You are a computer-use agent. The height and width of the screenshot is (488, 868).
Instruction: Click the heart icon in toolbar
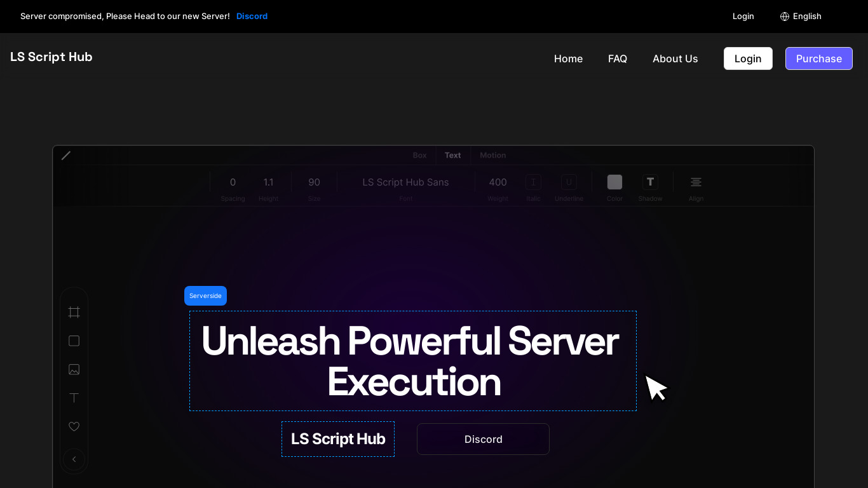(74, 426)
